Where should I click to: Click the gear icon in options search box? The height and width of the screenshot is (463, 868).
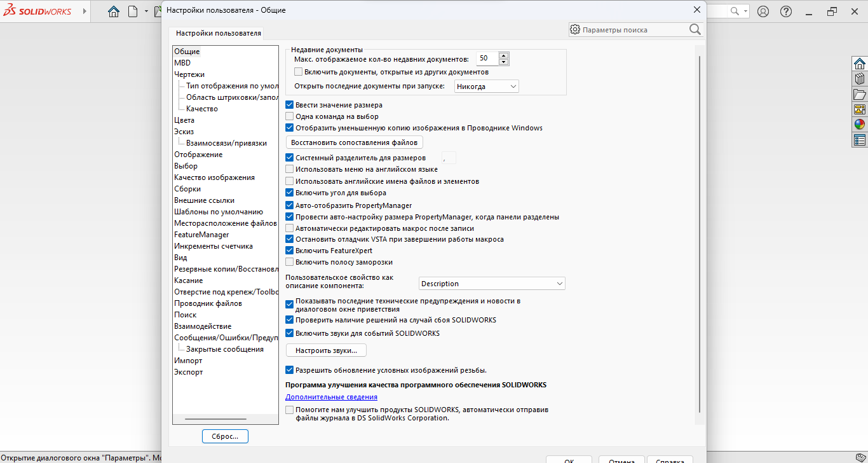point(575,29)
